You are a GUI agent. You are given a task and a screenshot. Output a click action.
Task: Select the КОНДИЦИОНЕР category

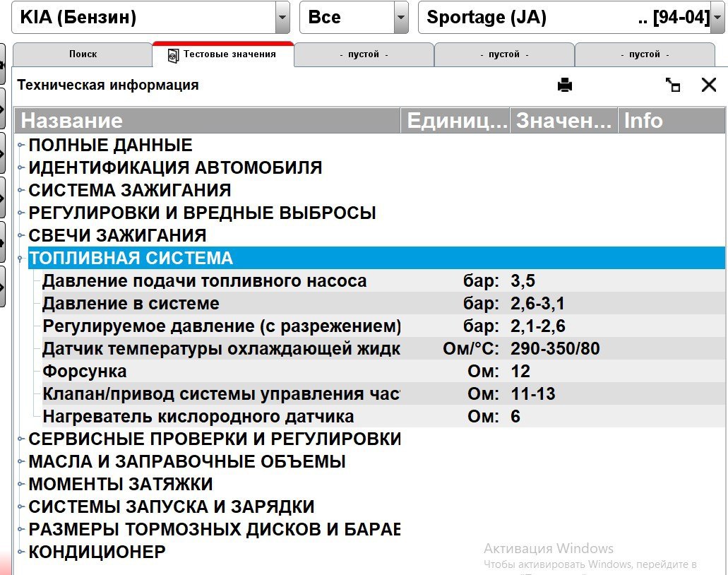97,552
